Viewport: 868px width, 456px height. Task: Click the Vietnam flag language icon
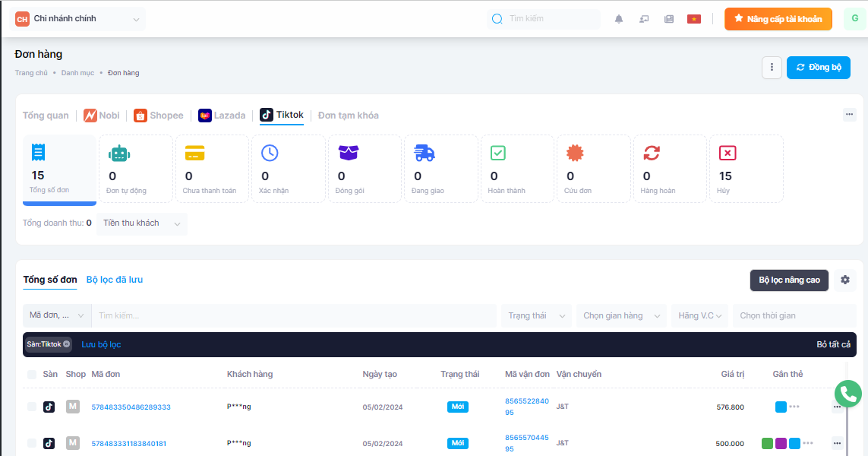693,19
